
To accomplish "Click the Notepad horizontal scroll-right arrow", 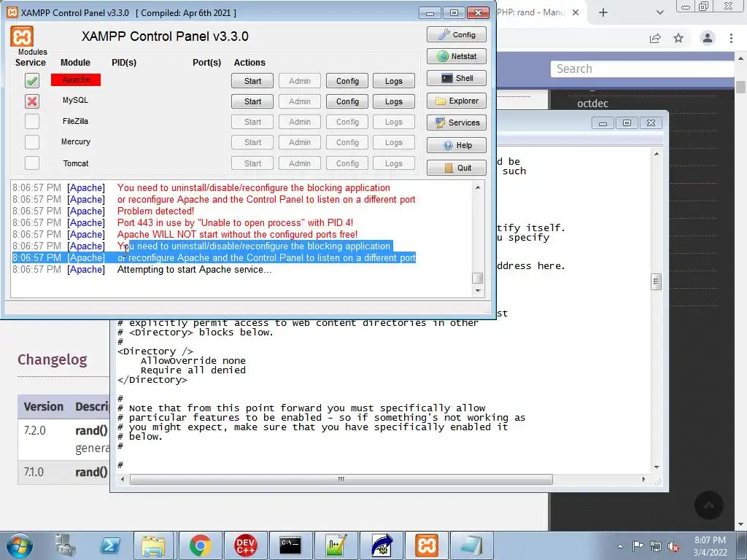I will [x=643, y=479].
